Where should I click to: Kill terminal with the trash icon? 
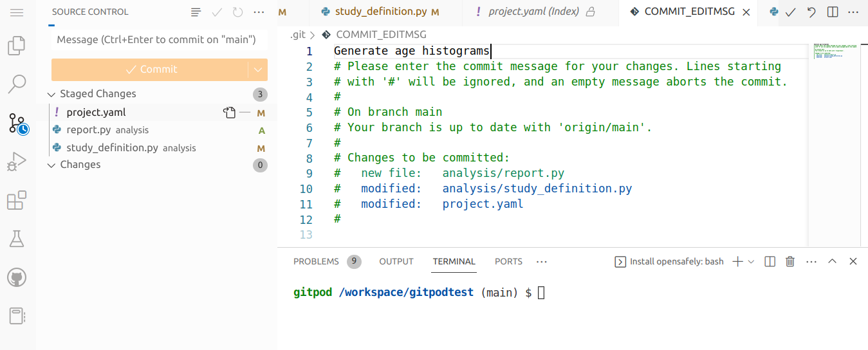tap(790, 262)
